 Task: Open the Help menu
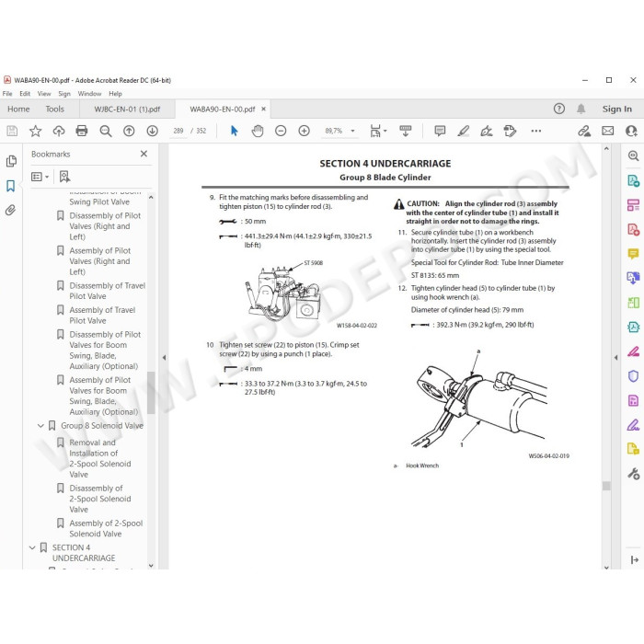[115, 94]
